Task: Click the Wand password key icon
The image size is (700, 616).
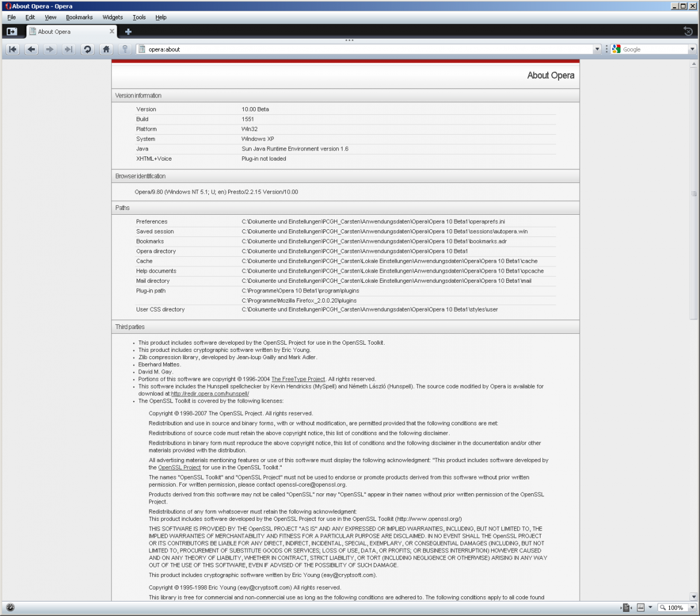Action: (x=125, y=49)
